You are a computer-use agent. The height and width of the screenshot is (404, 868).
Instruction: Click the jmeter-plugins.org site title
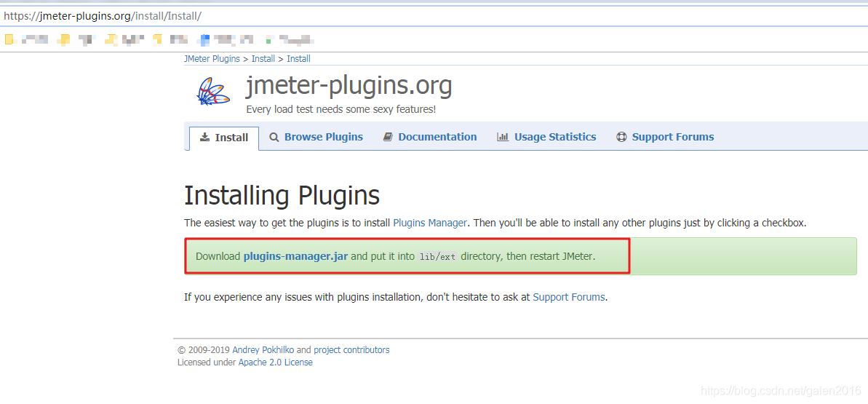(x=349, y=86)
